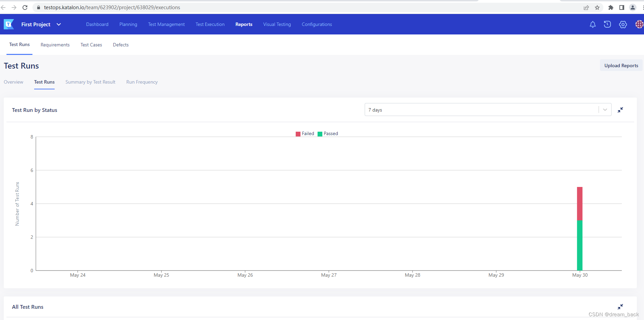This screenshot has width=644, height=320.
Task: Click the May 27 axis label
Action: click(329, 275)
